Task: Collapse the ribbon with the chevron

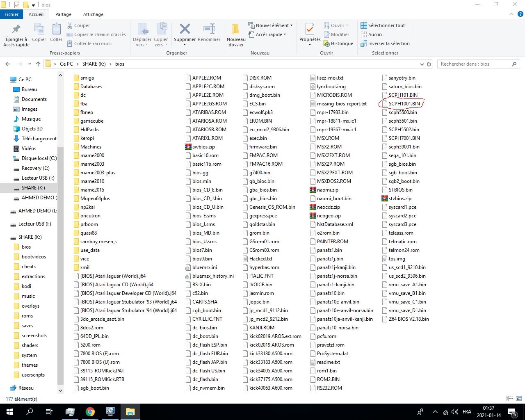Action: (511, 14)
